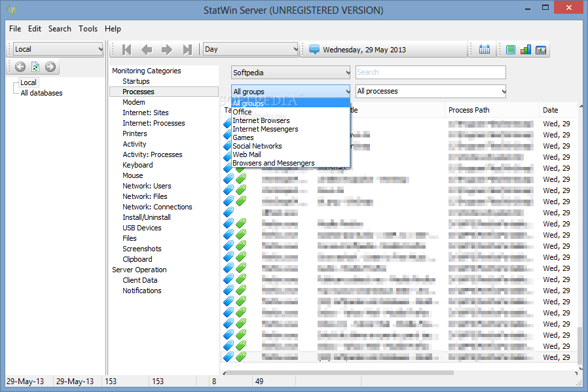Choose Browsers and Messengers group option
Image resolution: width=588 pixels, height=392 pixels.
click(291, 163)
